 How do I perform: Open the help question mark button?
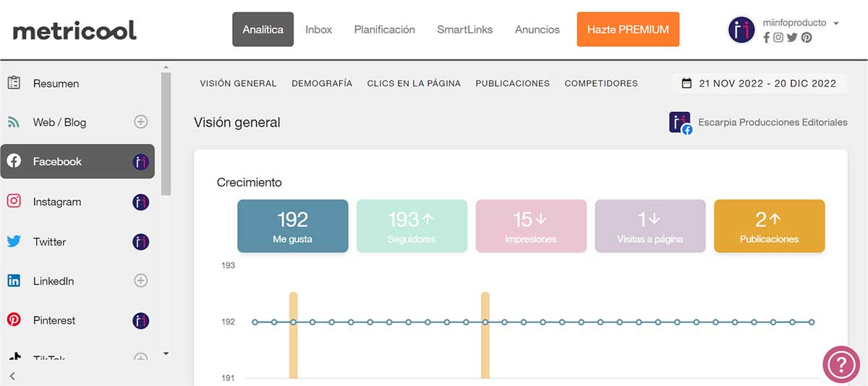841,364
